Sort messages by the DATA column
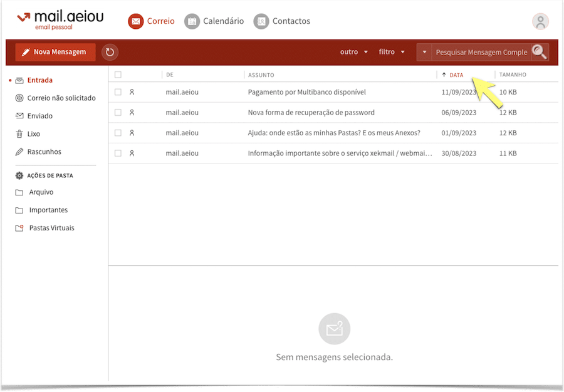 coord(456,75)
